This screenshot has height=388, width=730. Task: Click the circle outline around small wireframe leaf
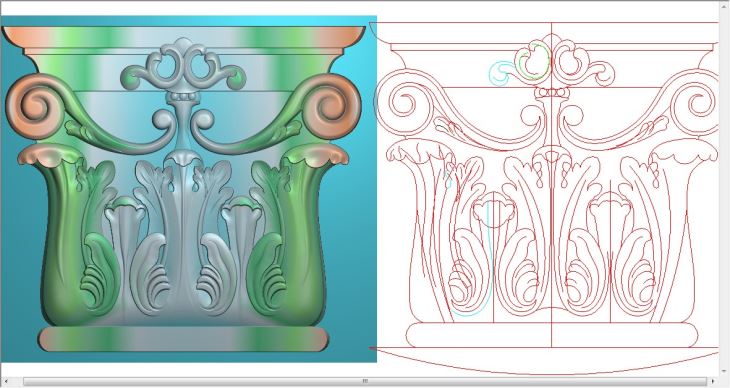coord(494,210)
